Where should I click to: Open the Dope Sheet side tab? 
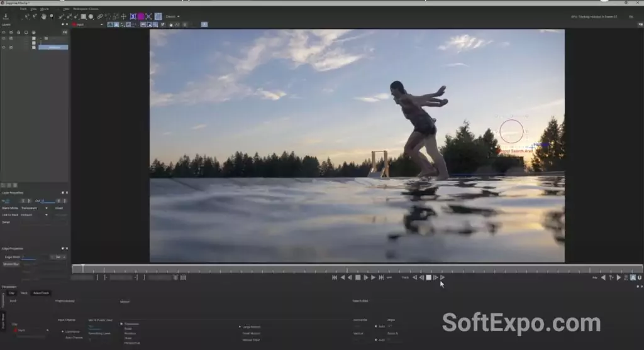3,320
